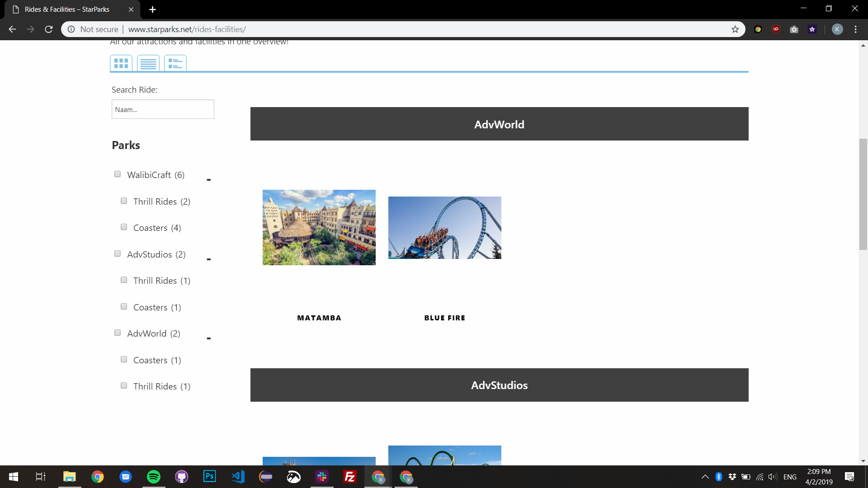Tick Thrill Rides (1) under AdvWorld
The image size is (868, 488).
click(124, 385)
